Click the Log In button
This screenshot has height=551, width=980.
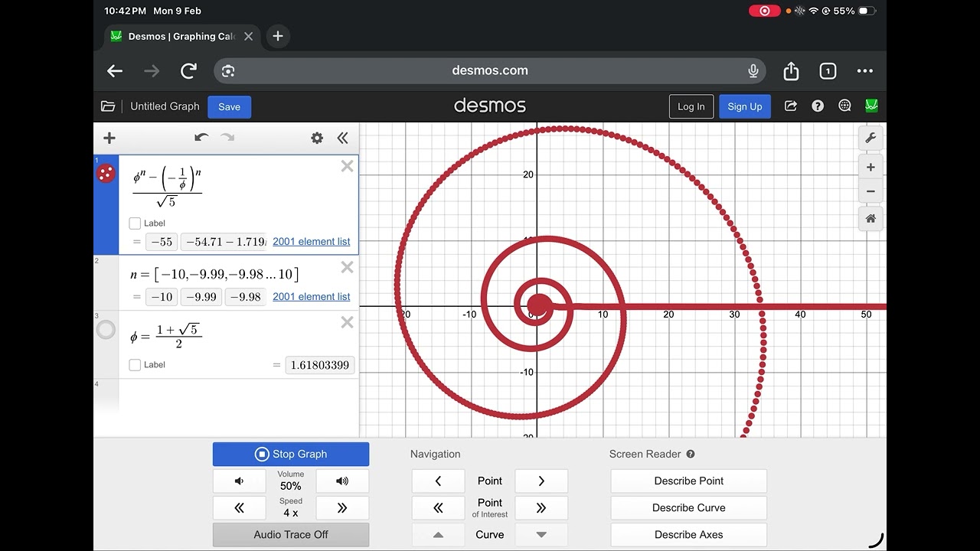tap(691, 106)
